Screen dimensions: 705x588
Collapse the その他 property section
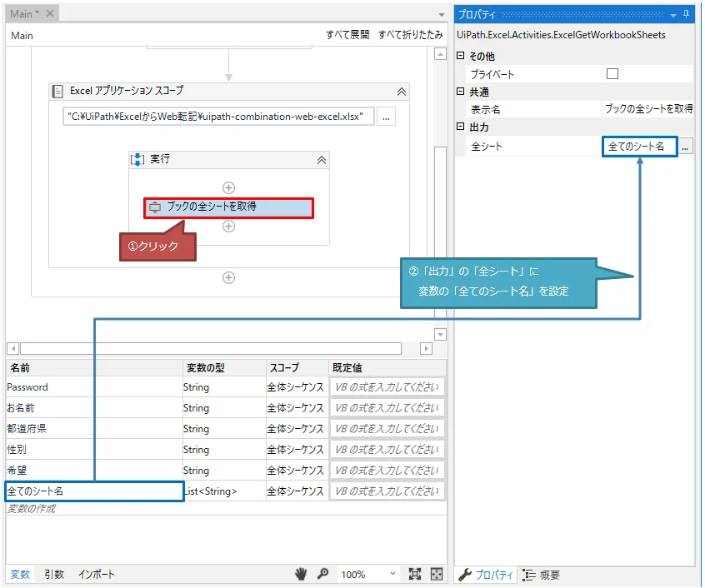(461, 57)
